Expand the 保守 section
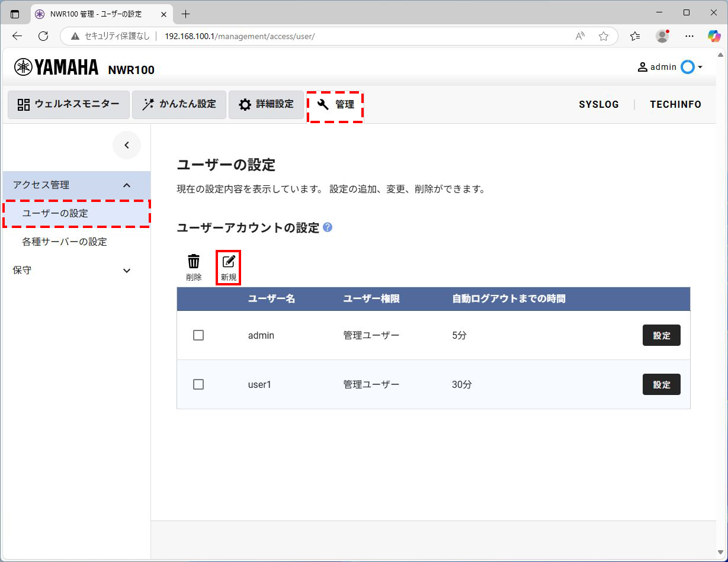The image size is (728, 562). point(126,270)
